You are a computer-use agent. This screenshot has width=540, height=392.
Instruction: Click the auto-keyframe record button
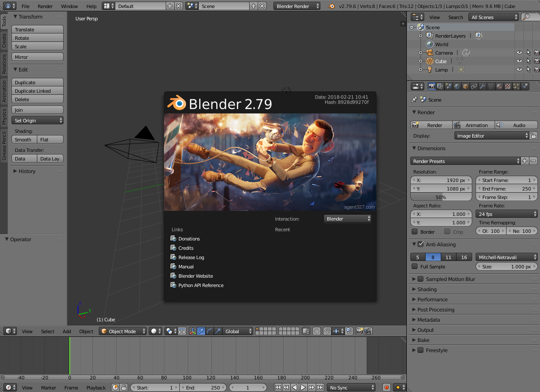387,387
